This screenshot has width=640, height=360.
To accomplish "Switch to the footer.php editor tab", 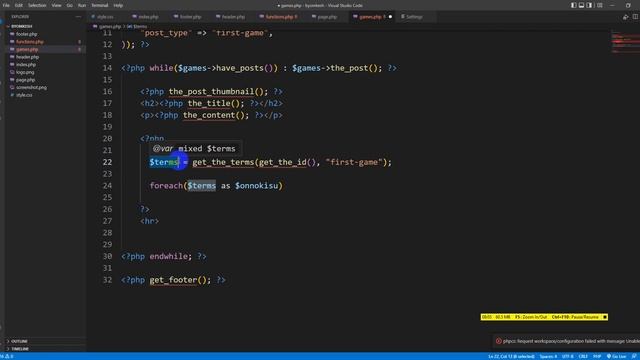I will click(190, 17).
